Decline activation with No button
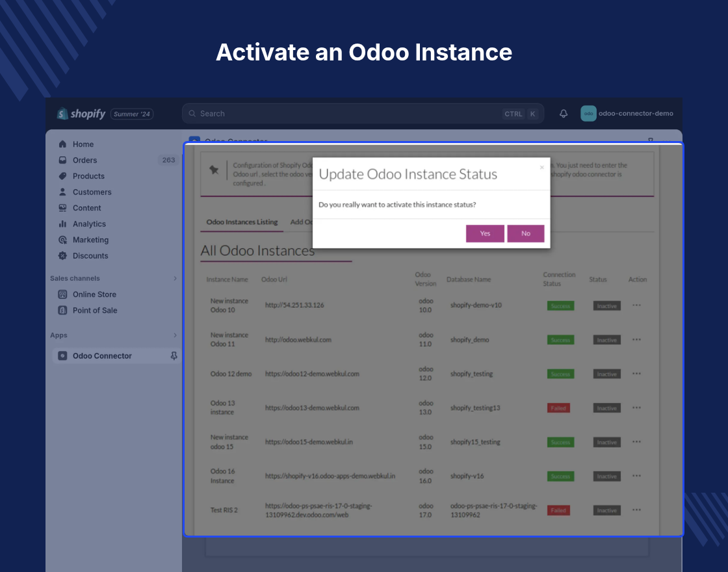Screen dimensions: 728x572 coord(526,233)
